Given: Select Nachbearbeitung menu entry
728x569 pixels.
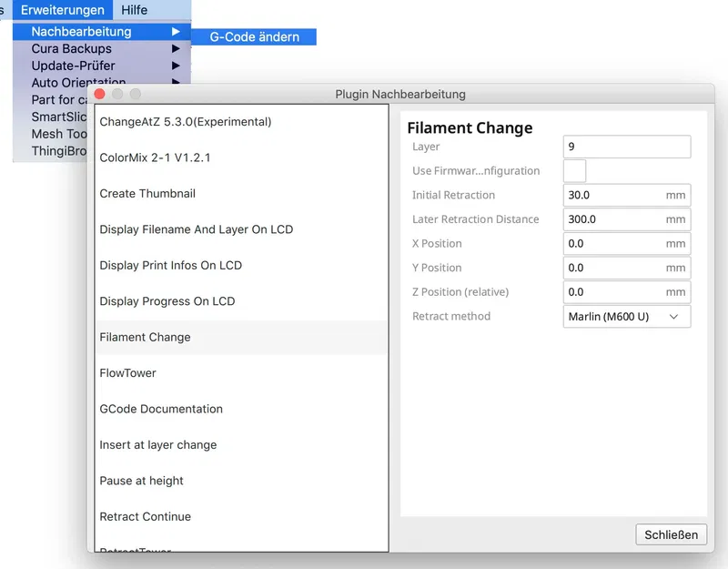Looking at the screenshot, I should 102,32.
